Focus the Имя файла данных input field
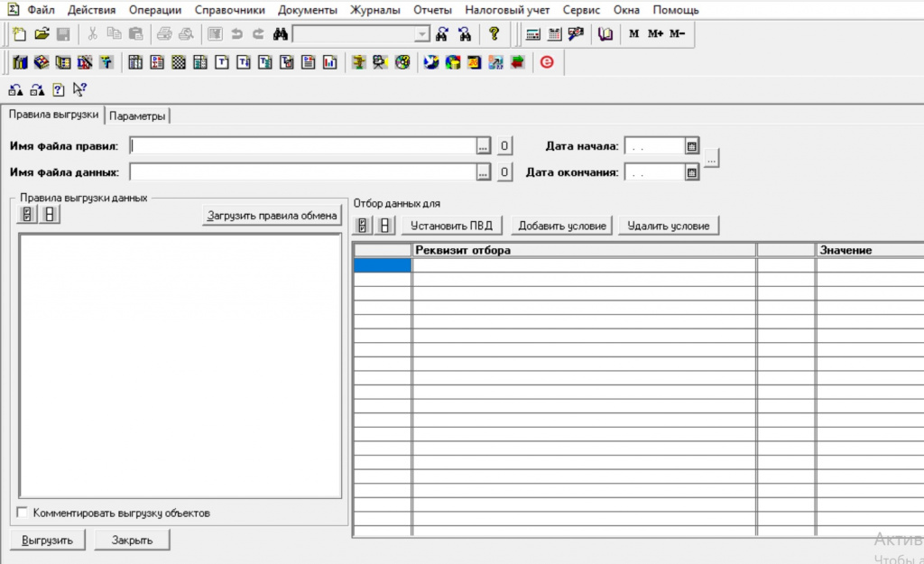 (303, 172)
